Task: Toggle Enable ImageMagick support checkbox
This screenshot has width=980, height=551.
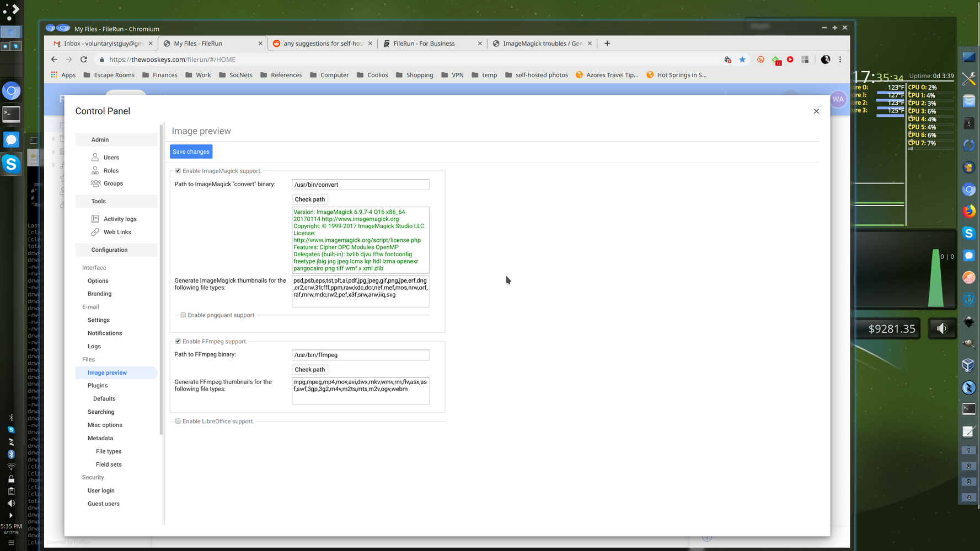Action: [x=178, y=171]
